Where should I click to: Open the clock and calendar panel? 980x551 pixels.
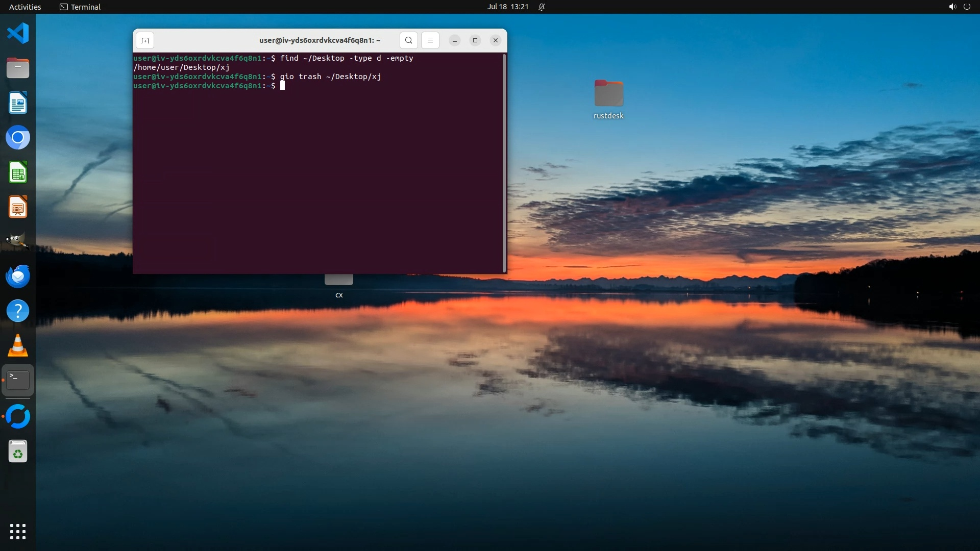507,7
